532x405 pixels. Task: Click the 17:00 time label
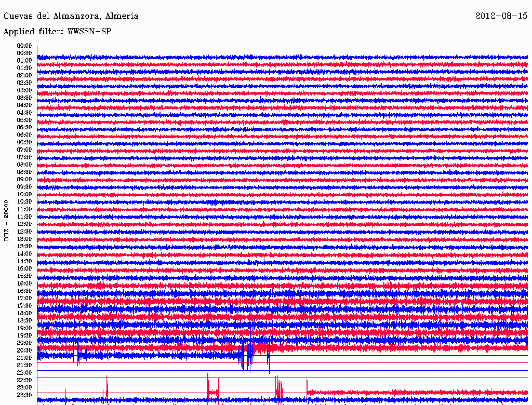24,299
